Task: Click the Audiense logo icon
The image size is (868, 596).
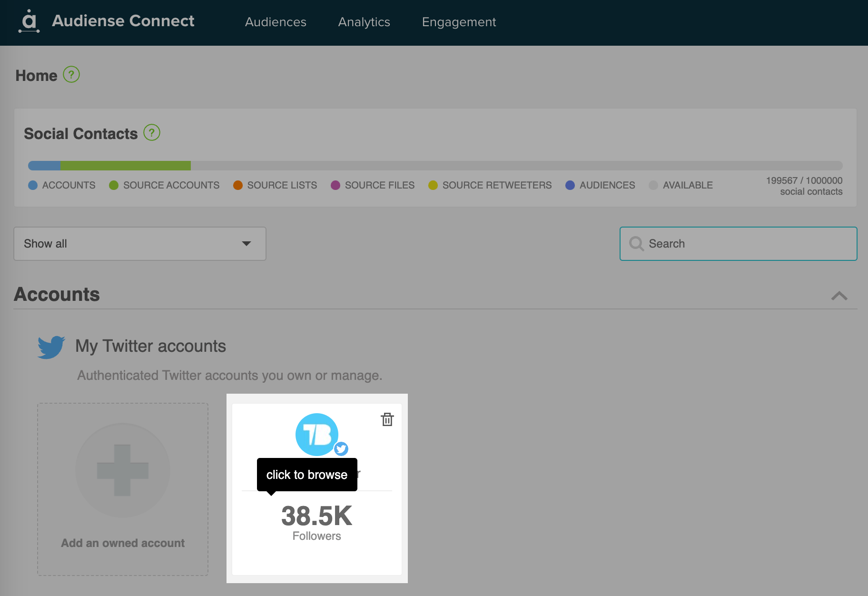Action: (29, 21)
